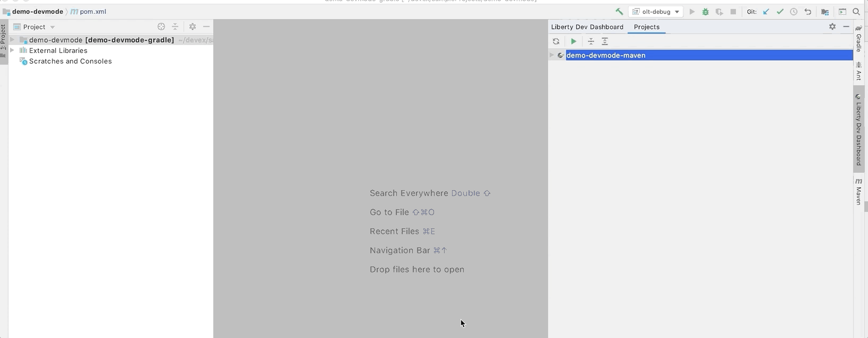The image size is (868, 338).
Task: Locate current file with the crosshair icon
Action: [x=161, y=26]
